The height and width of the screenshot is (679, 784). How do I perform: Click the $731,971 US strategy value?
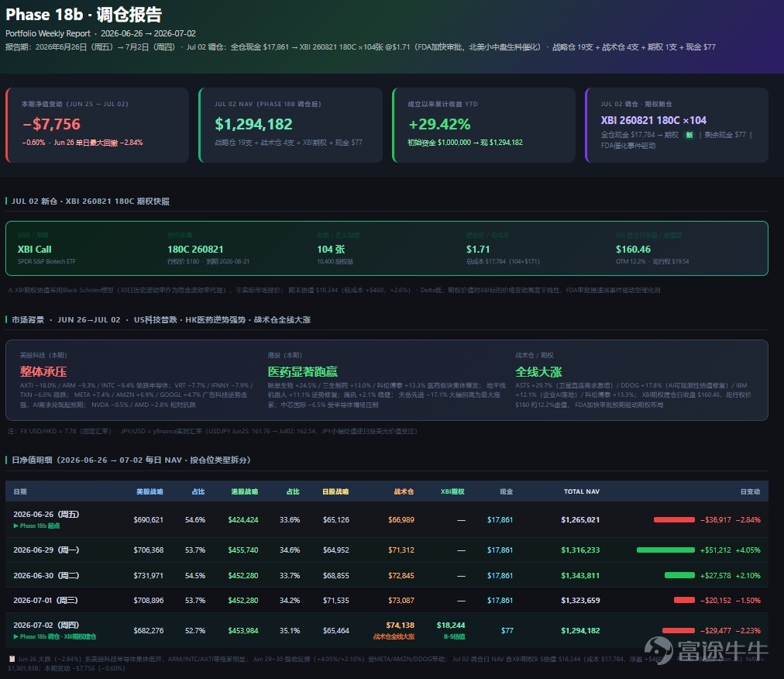[149, 575]
